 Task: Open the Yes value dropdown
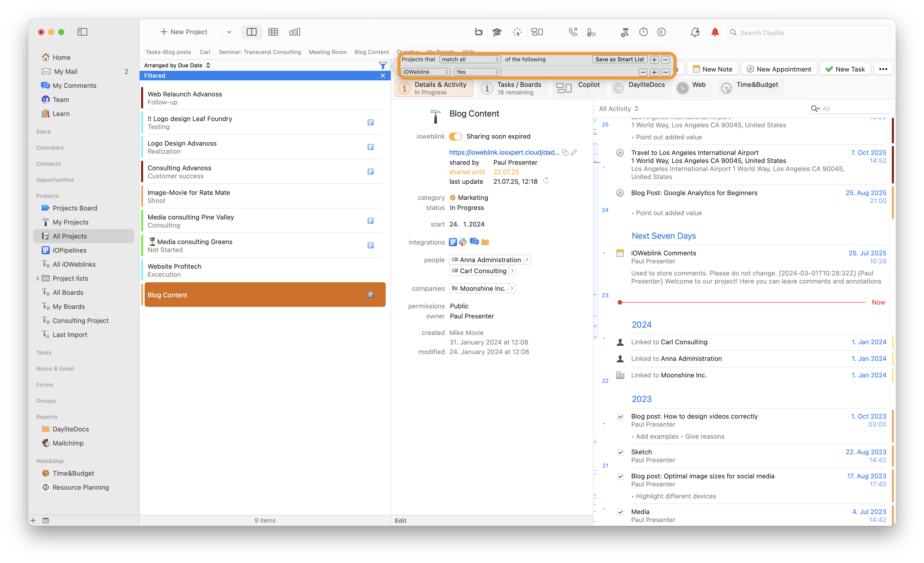(477, 72)
